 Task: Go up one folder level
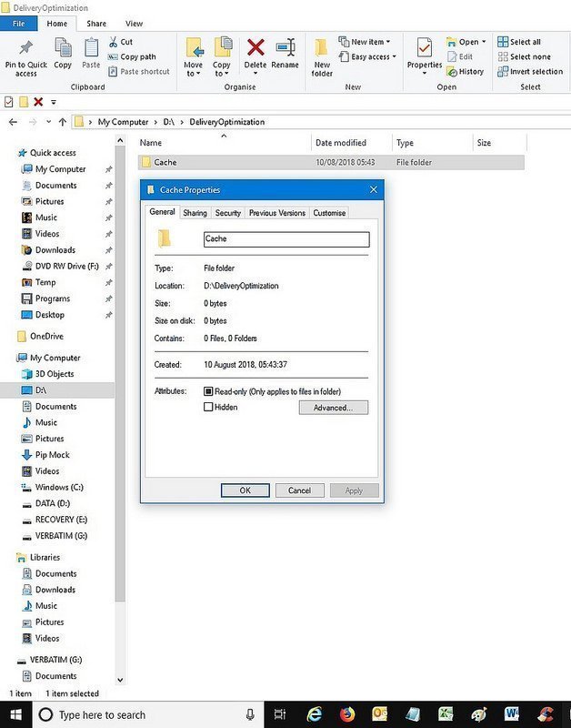62,122
